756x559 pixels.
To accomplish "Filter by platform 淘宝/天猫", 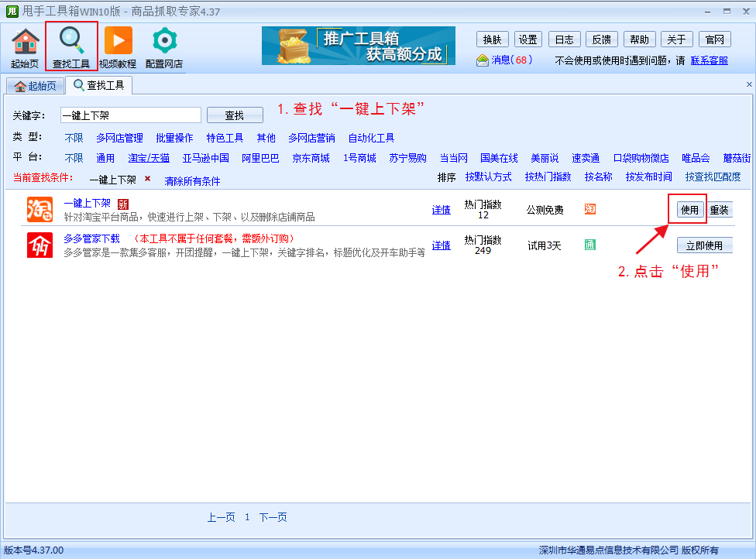I will point(149,158).
